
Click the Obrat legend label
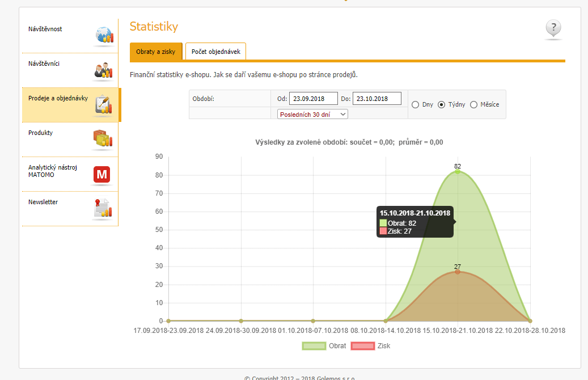[x=337, y=346]
